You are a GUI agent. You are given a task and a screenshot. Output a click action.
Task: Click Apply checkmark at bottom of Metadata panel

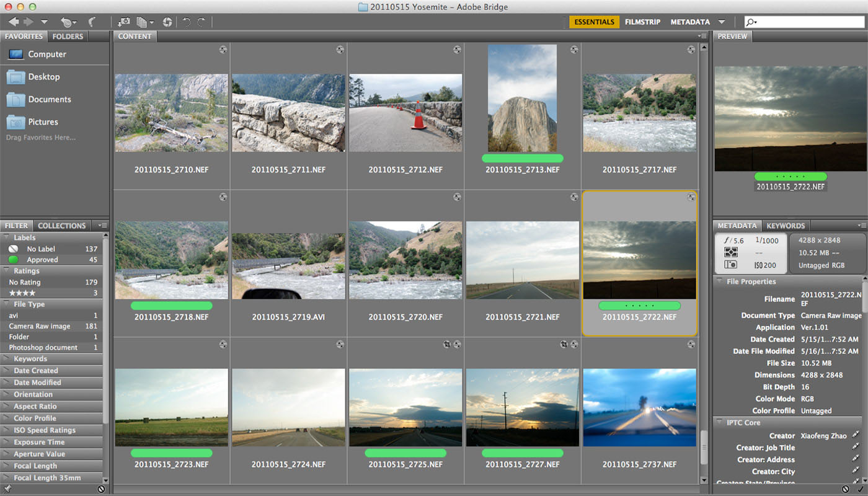point(860,489)
